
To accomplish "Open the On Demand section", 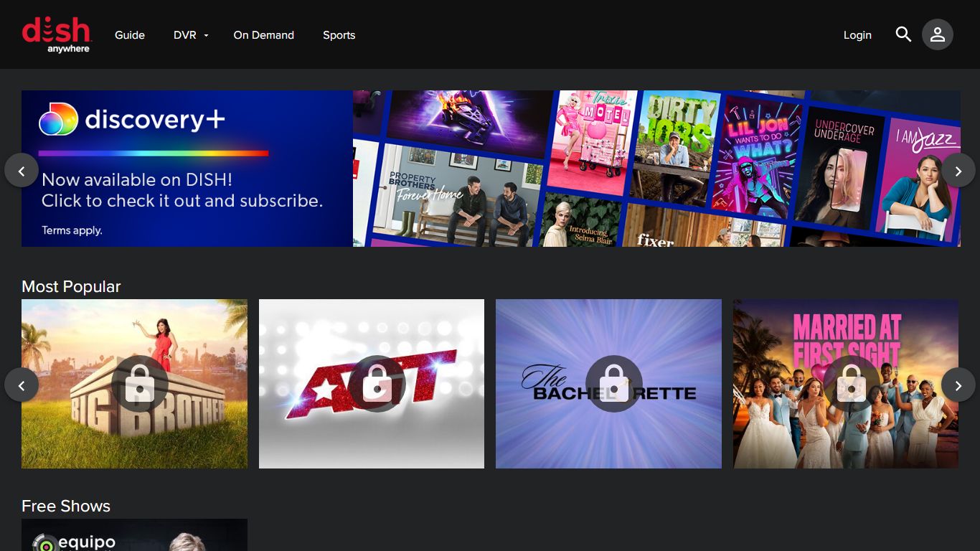I will coord(264,35).
